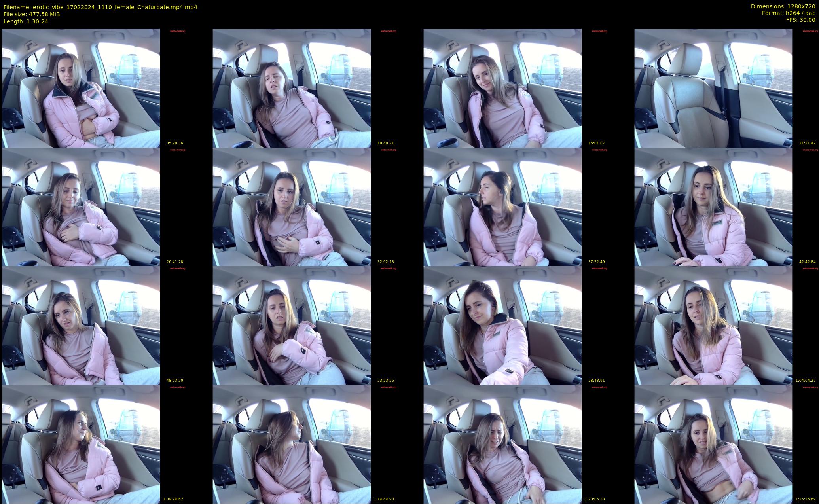Open the thumbnail at 42:42.84
This screenshot has width=819, height=504.
713,207
